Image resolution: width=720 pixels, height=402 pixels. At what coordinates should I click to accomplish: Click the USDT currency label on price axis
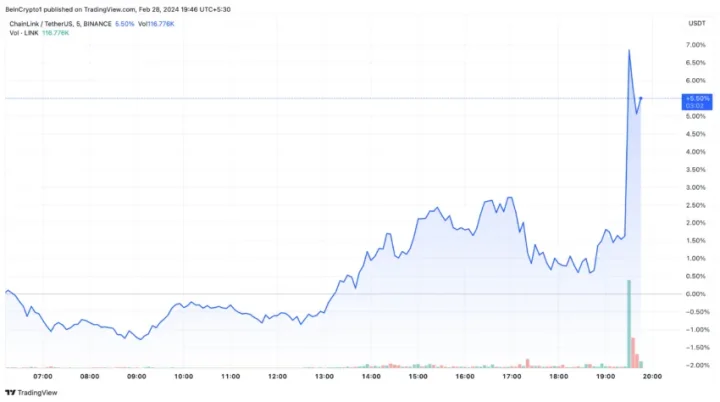(697, 23)
